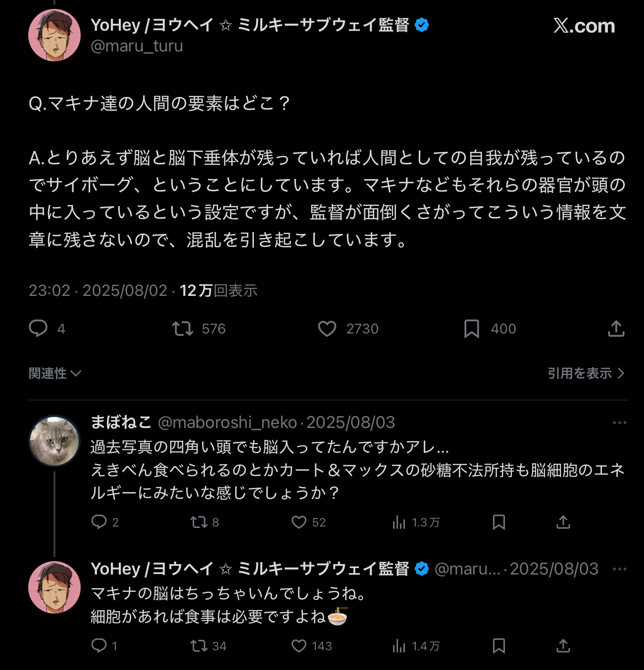The image size is (644, 670).
Task: Bookmark まぼねこ's reply
Action: pyautogui.click(x=499, y=522)
